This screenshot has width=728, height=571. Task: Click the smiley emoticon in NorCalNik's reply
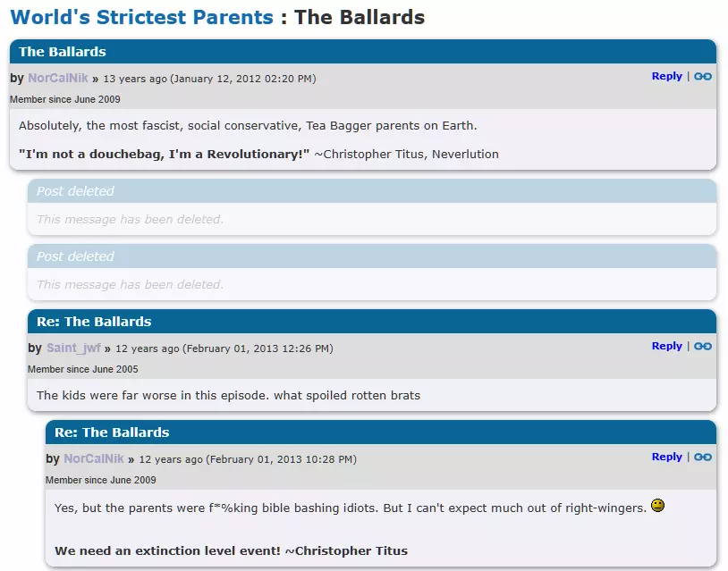coord(657,506)
